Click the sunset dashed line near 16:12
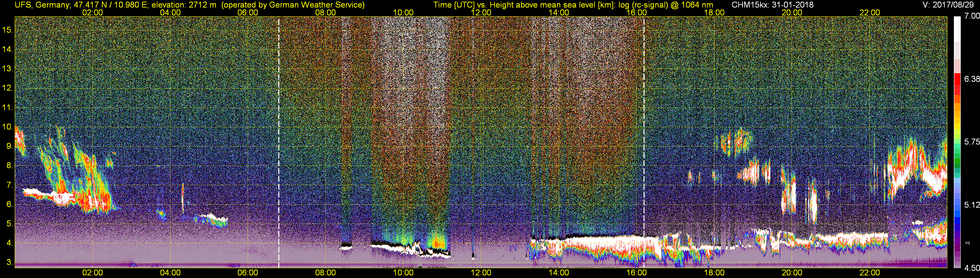The image size is (980, 278). pyautogui.click(x=644, y=142)
